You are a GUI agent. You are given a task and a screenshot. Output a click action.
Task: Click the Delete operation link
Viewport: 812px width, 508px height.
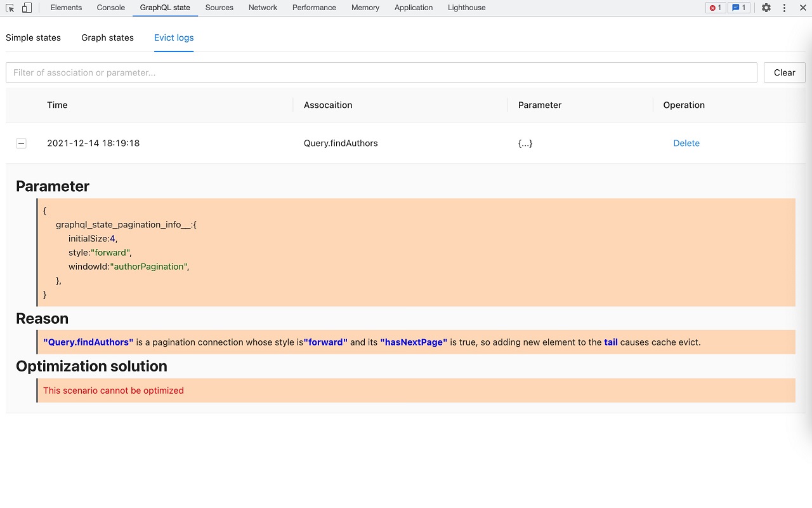(x=686, y=143)
